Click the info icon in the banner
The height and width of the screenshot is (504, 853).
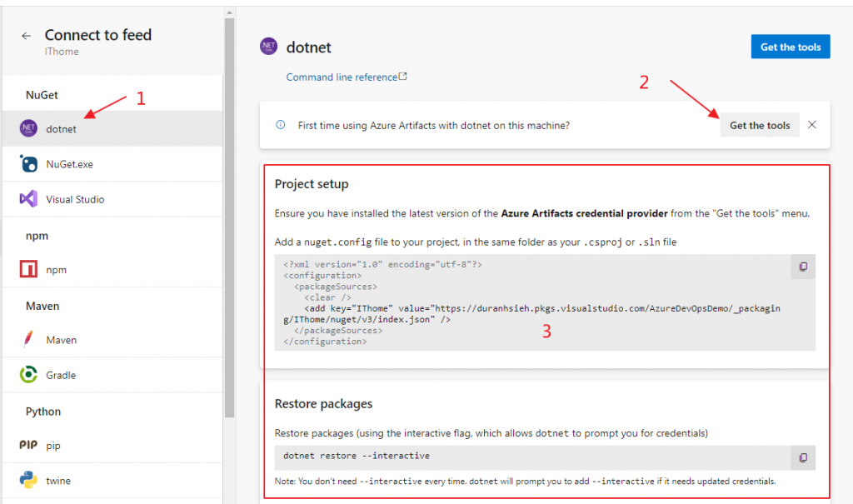coord(281,125)
